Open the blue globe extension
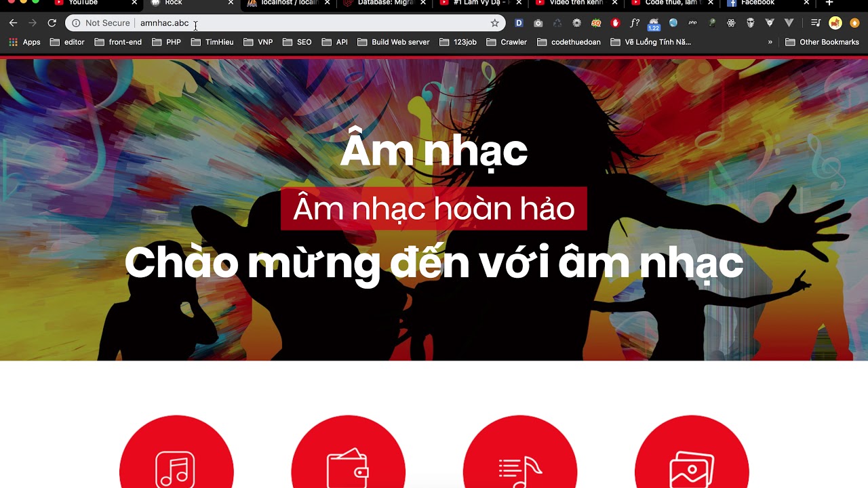The height and width of the screenshot is (488, 868). [x=673, y=23]
